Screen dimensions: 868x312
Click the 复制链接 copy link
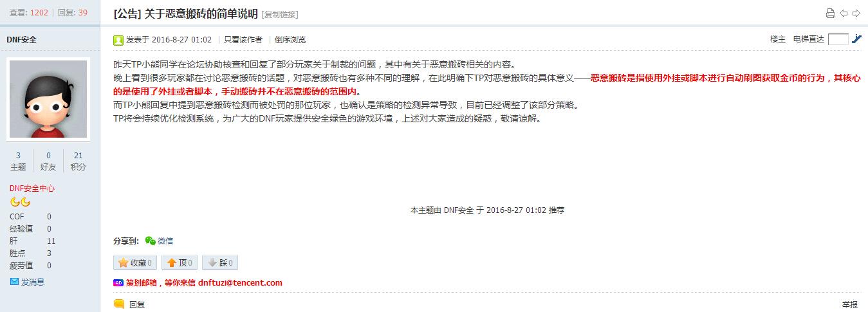[280, 15]
